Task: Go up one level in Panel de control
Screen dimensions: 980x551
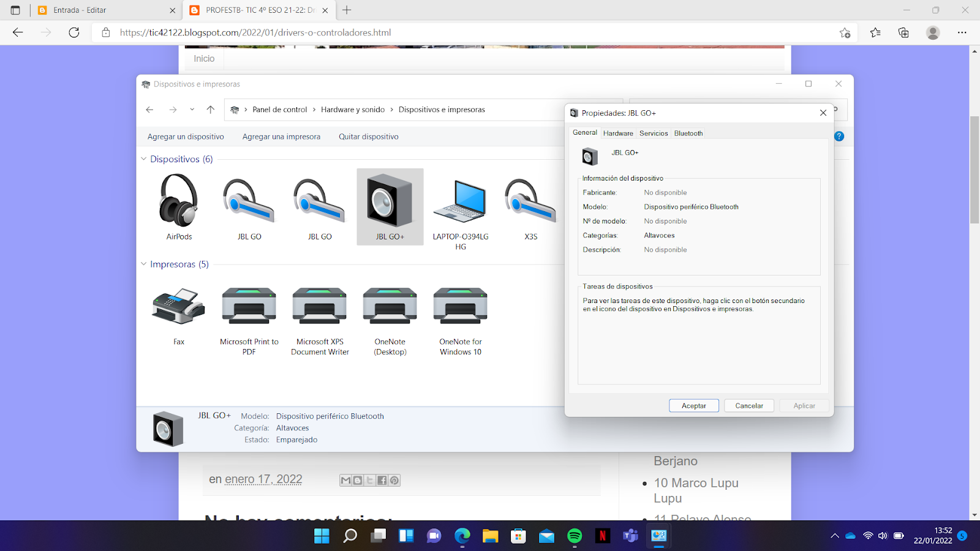Action: [211, 110]
